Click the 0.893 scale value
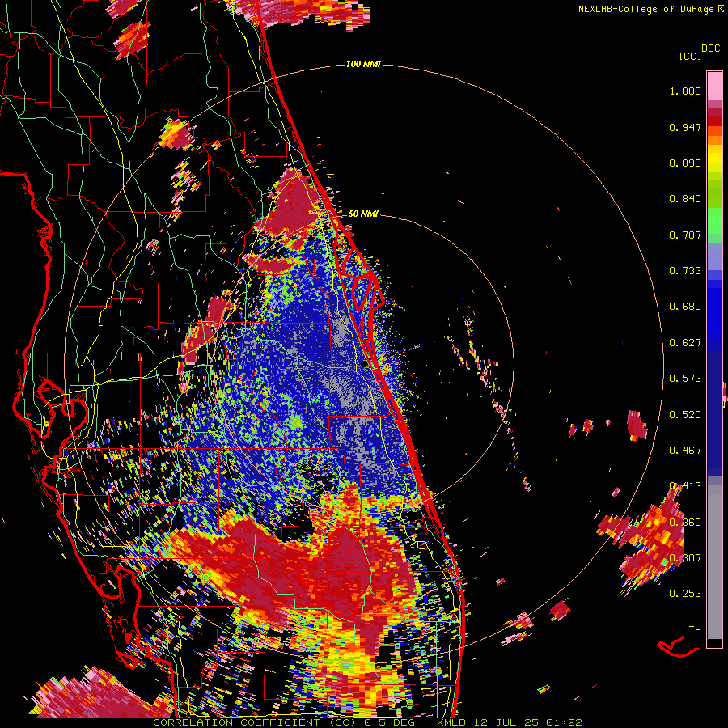This screenshot has width=728, height=728. (x=685, y=163)
